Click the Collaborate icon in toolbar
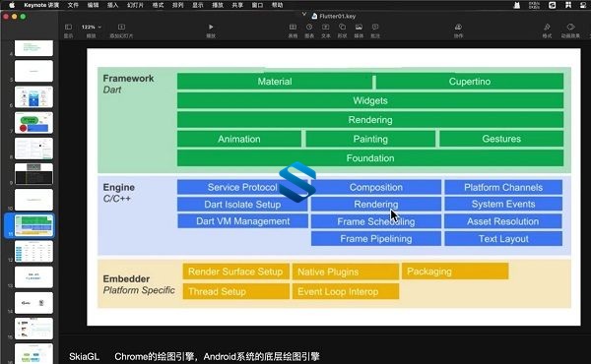591x364 pixels. (x=458, y=28)
